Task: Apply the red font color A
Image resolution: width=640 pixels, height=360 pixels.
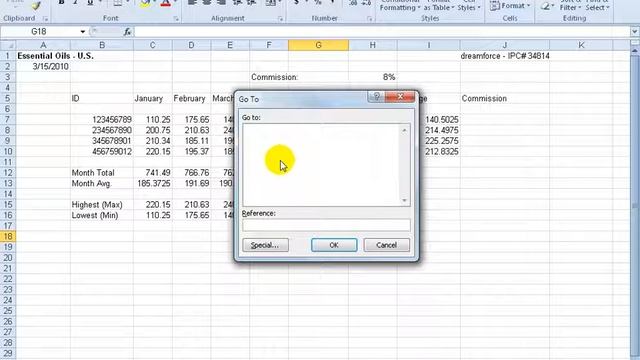Action: pyautogui.click(x=165, y=3)
